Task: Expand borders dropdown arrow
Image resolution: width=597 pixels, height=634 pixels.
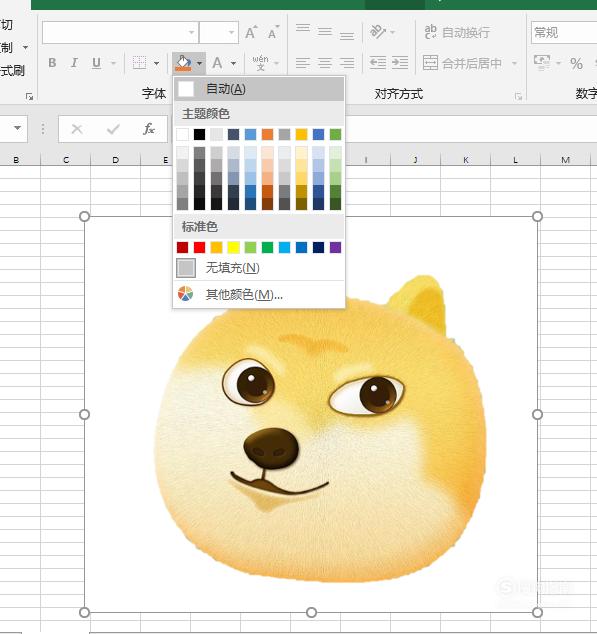Action: (x=157, y=63)
